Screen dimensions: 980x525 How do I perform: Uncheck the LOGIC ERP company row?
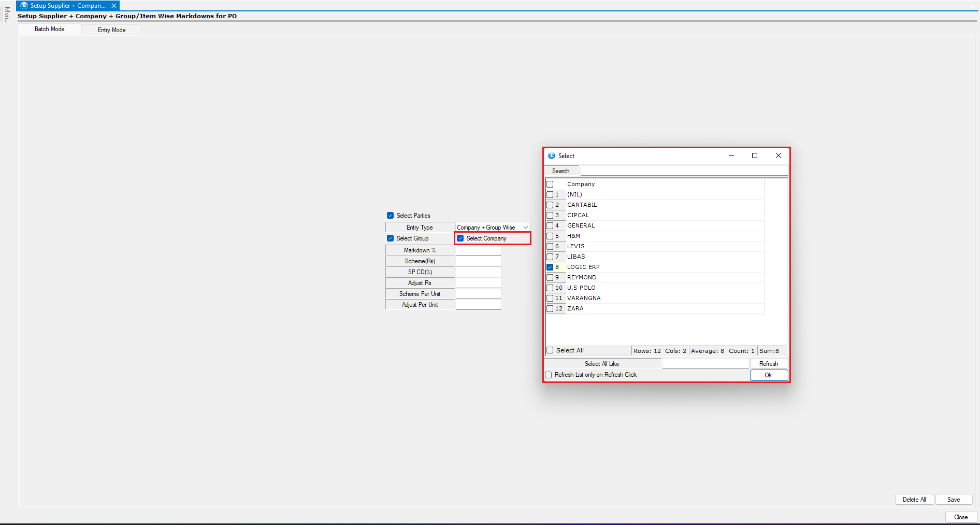[x=550, y=267]
